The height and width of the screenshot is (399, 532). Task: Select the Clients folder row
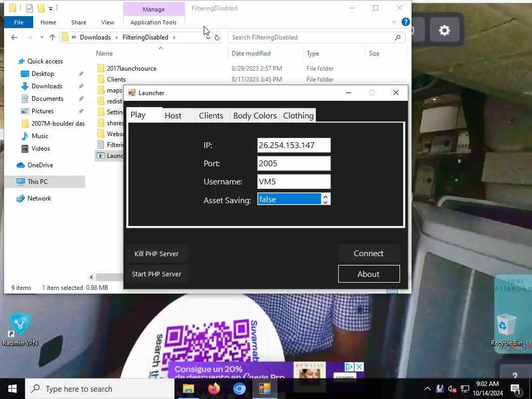click(x=116, y=79)
